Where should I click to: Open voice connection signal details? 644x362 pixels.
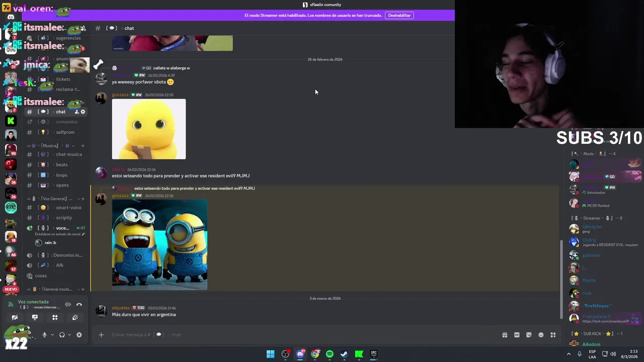[x=11, y=304]
